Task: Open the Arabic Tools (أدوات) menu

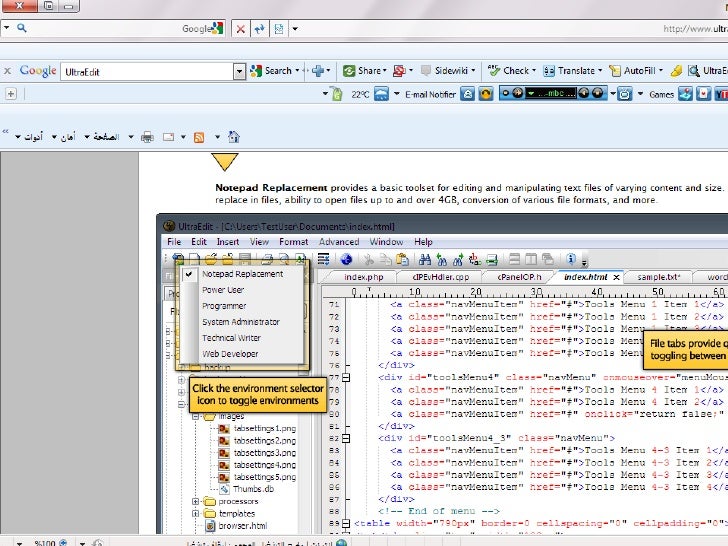Action: pyautogui.click(x=29, y=137)
